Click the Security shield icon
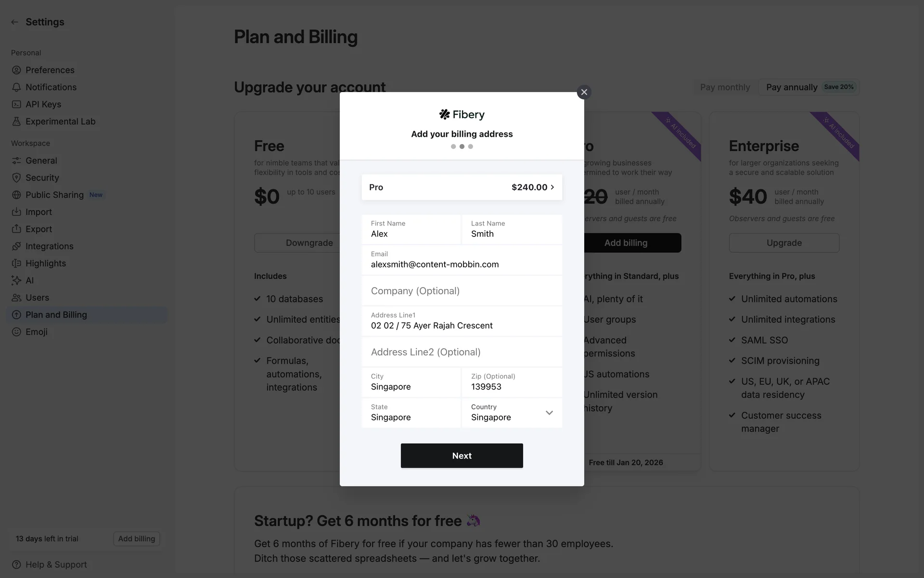The height and width of the screenshot is (578, 924). [16, 178]
